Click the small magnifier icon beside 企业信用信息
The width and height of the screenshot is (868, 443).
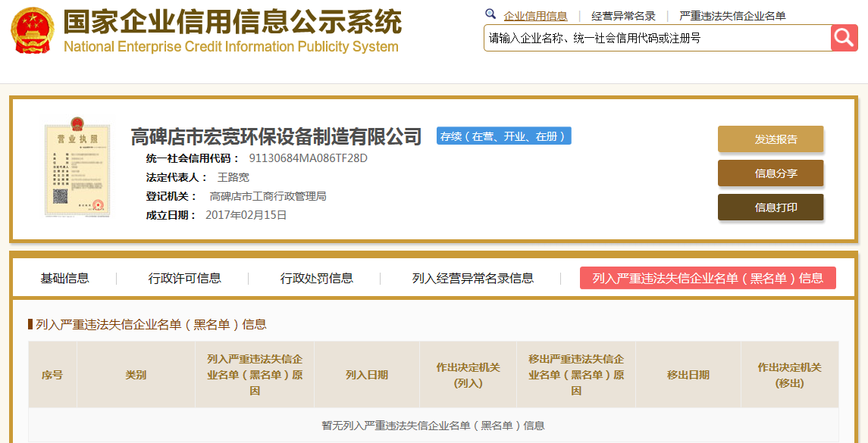pyautogui.click(x=490, y=14)
